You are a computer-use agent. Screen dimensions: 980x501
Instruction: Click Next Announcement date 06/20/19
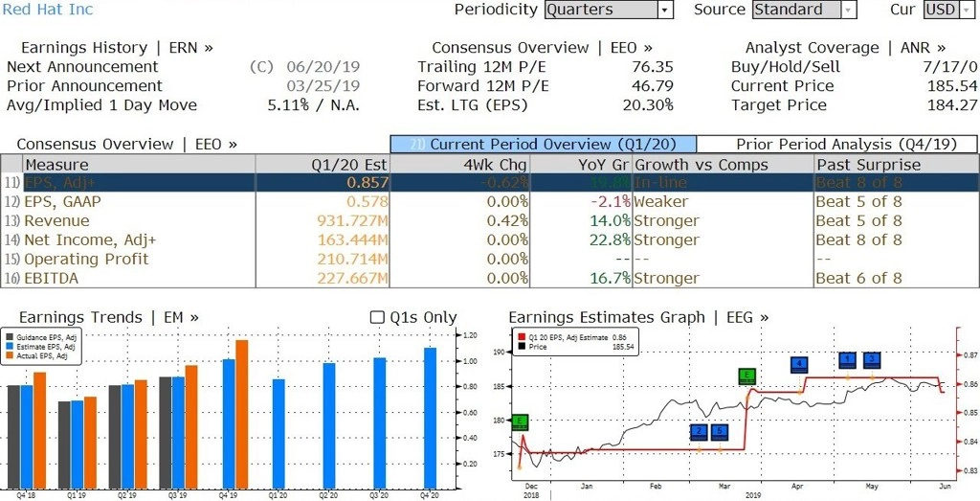click(323, 67)
